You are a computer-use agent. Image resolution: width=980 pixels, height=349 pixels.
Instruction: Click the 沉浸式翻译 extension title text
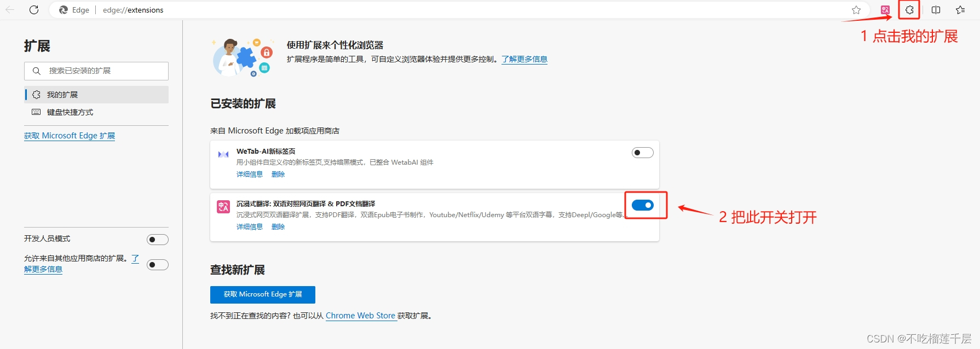tap(306, 204)
